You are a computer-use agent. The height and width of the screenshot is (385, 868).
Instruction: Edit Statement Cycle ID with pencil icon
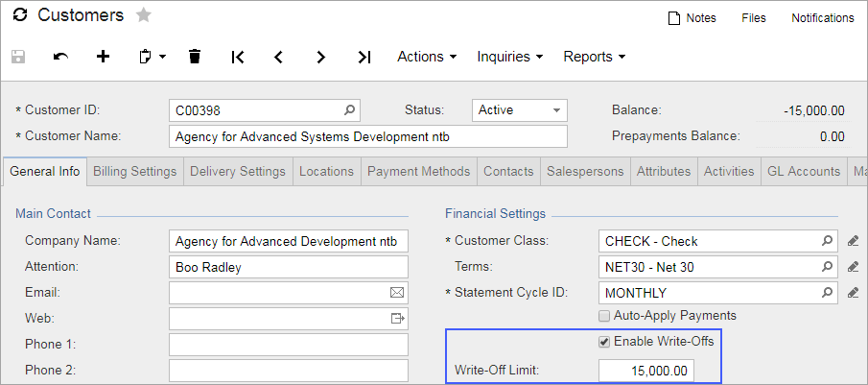point(853,293)
